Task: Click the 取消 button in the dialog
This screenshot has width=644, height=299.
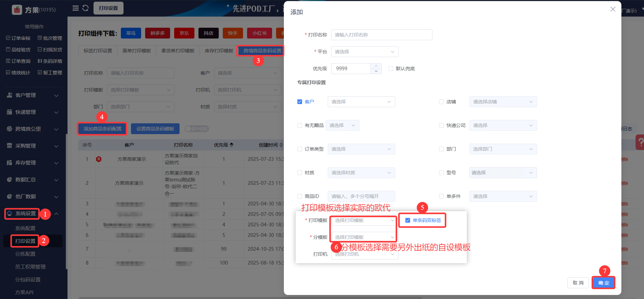Action: coord(578,283)
